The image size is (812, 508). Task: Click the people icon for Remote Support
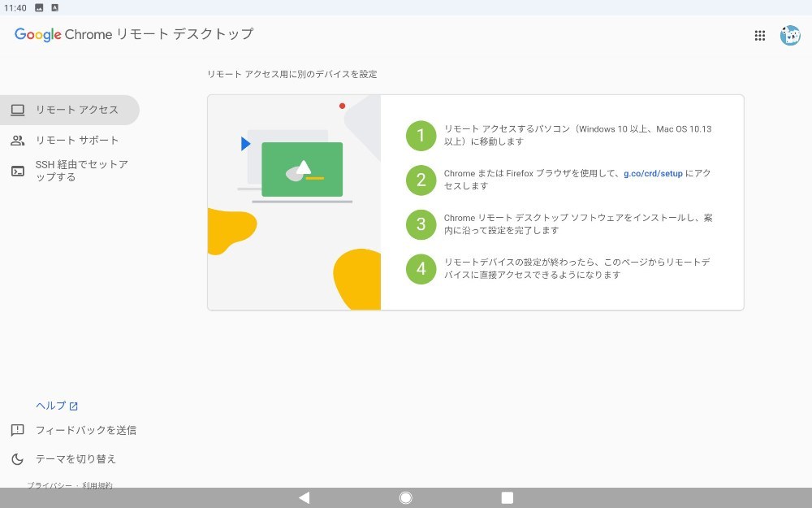click(x=18, y=141)
